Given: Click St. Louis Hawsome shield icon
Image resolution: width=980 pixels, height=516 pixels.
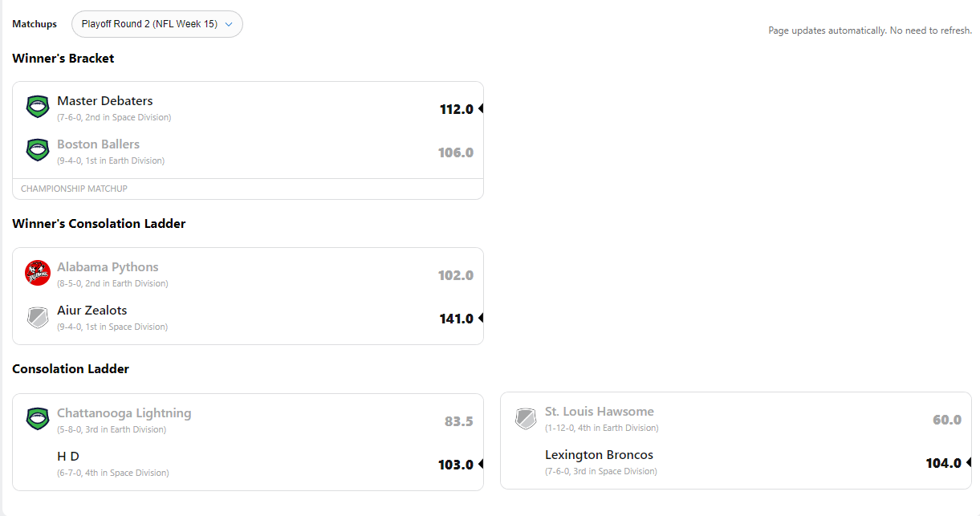Looking at the screenshot, I should pos(526,417).
